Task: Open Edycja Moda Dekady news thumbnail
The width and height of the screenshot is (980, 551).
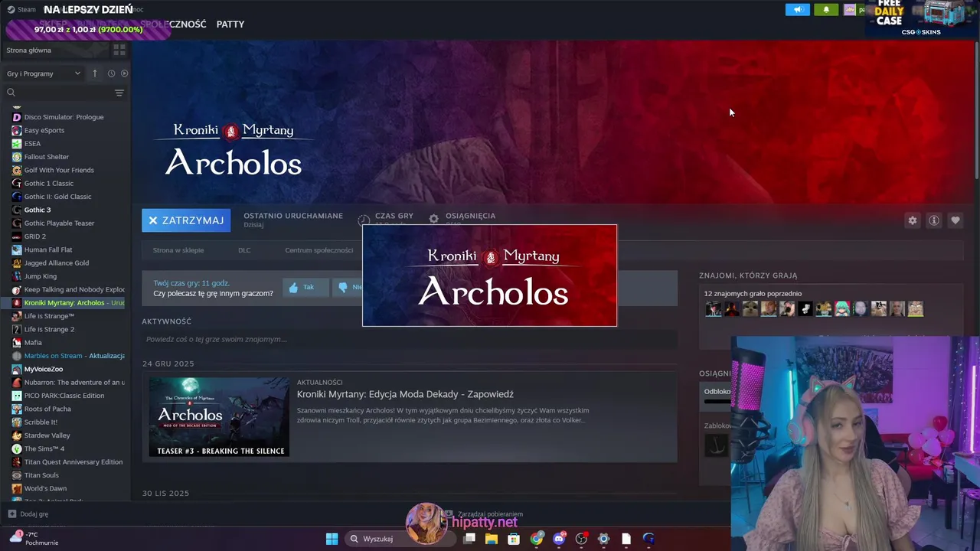Action: point(219,417)
